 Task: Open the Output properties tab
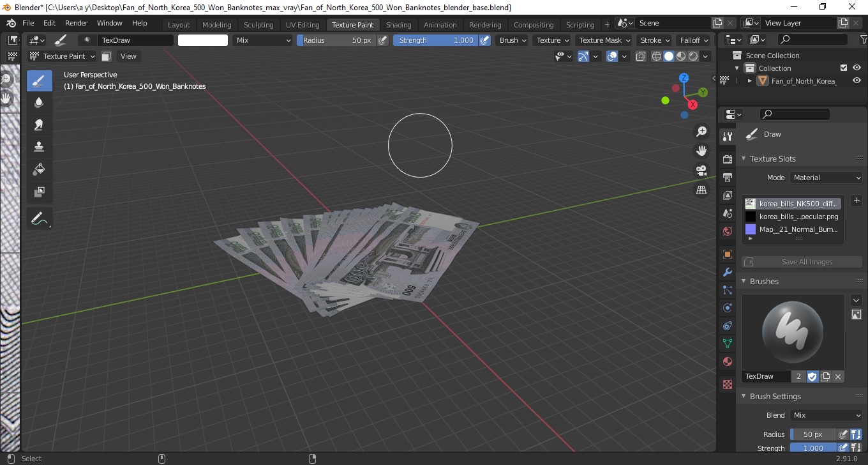point(727,177)
